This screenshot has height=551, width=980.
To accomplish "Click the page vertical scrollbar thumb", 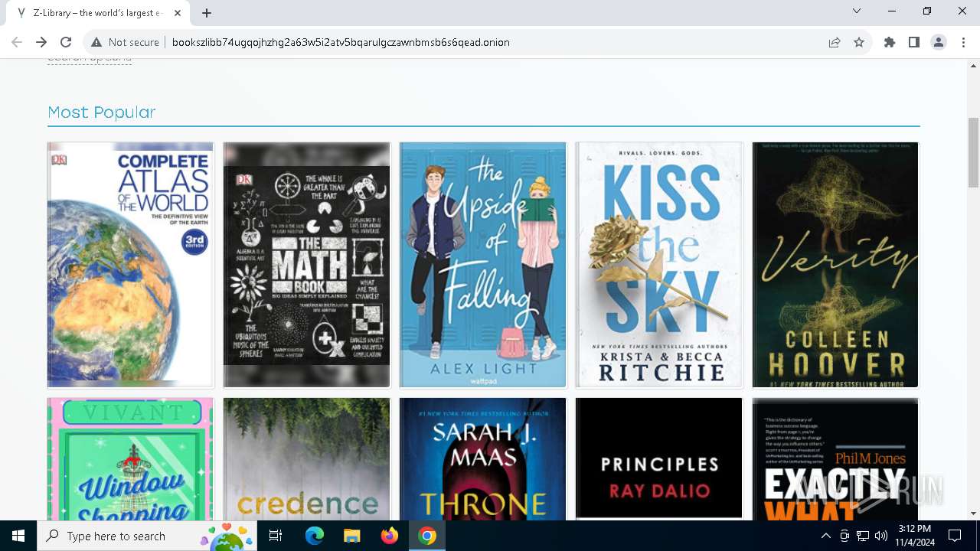I will coord(973,152).
